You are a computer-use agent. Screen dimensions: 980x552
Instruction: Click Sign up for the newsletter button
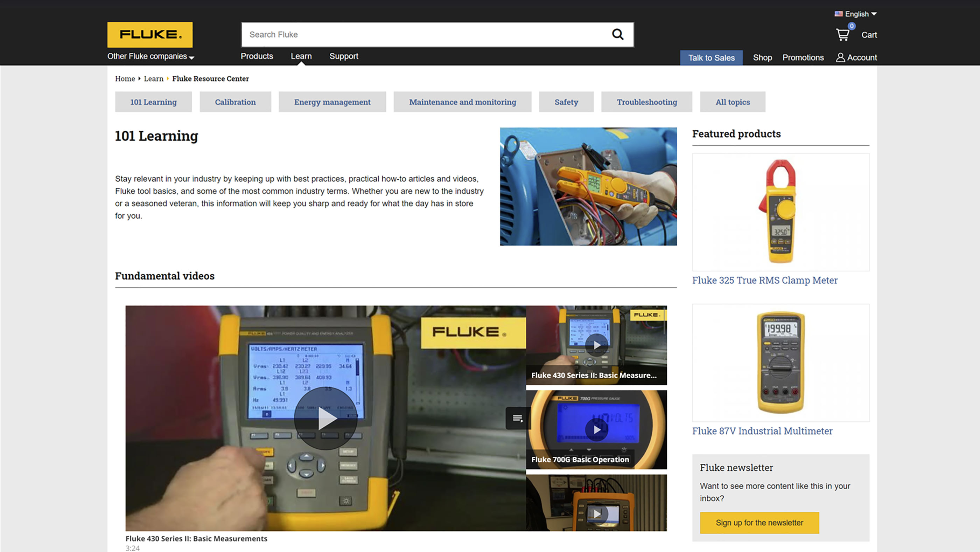[759, 523]
